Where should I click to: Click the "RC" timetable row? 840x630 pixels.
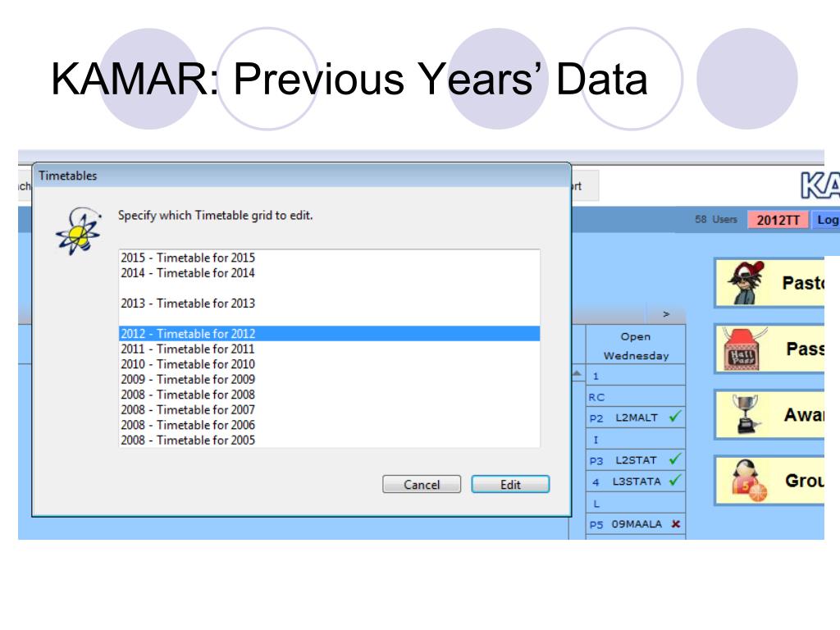636,397
